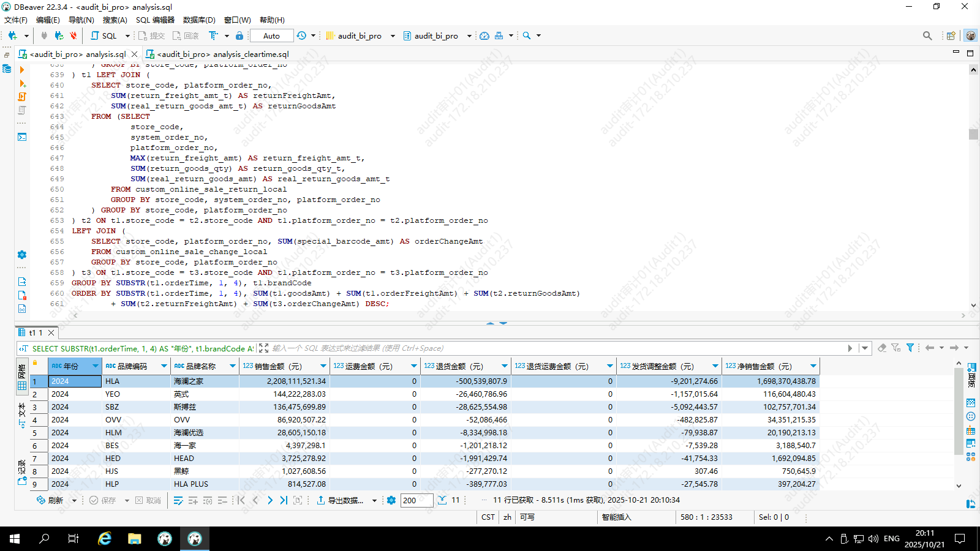Click the export data (导出数据) button
980x551 pixels.
[x=343, y=500]
